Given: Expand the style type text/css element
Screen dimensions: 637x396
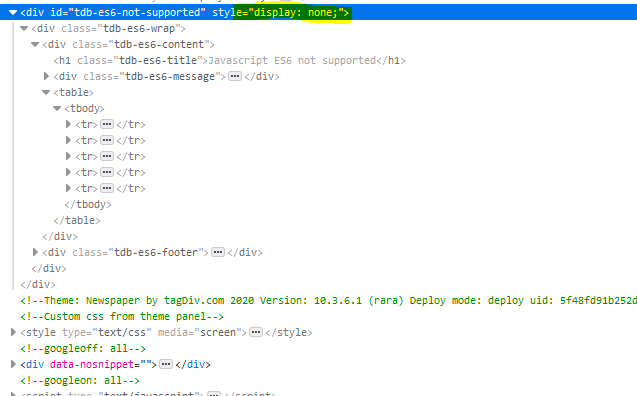Looking at the screenshot, I should coord(13,332).
